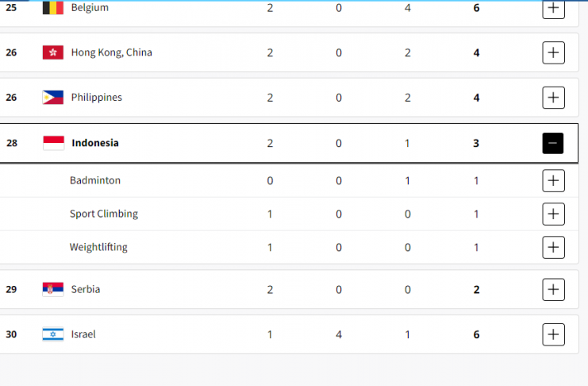The height and width of the screenshot is (386, 588).
Task: Expand the Philippines medal breakdown
Action: 553,98
